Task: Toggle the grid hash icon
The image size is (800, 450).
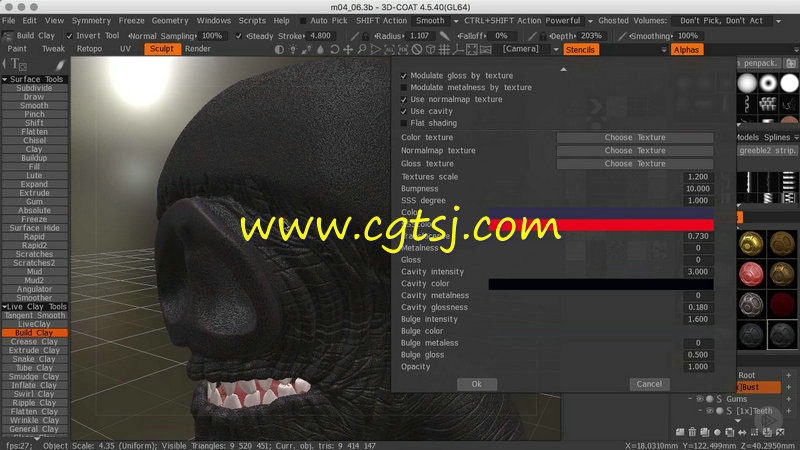Action: (444, 49)
